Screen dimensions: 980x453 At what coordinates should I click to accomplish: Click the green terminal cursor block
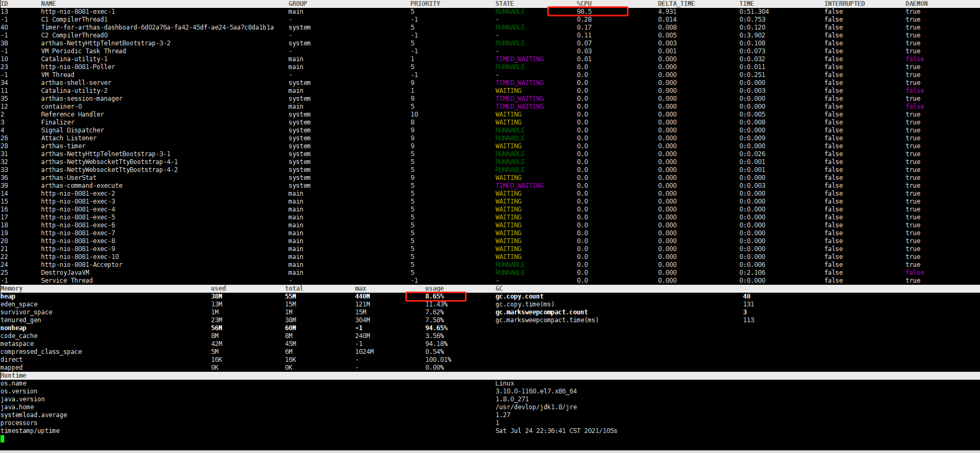tap(3, 439)
